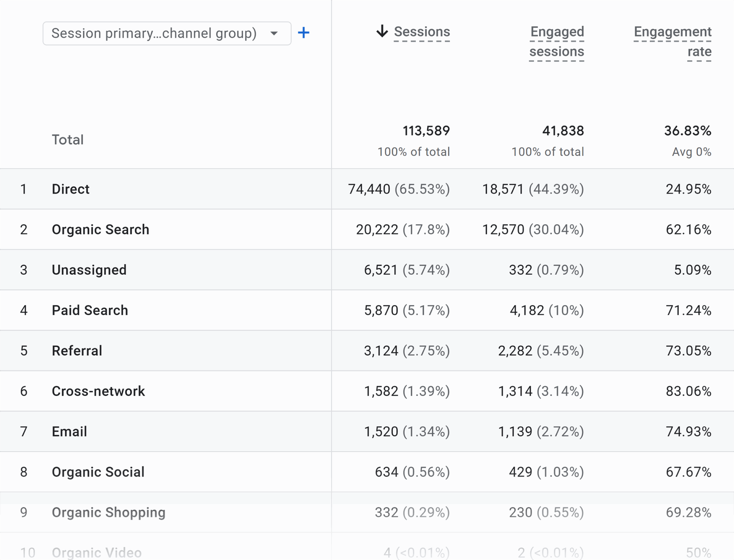This screenshot has height=560, width=734.
Task: Select the Email row label
Action: (70, 431)
